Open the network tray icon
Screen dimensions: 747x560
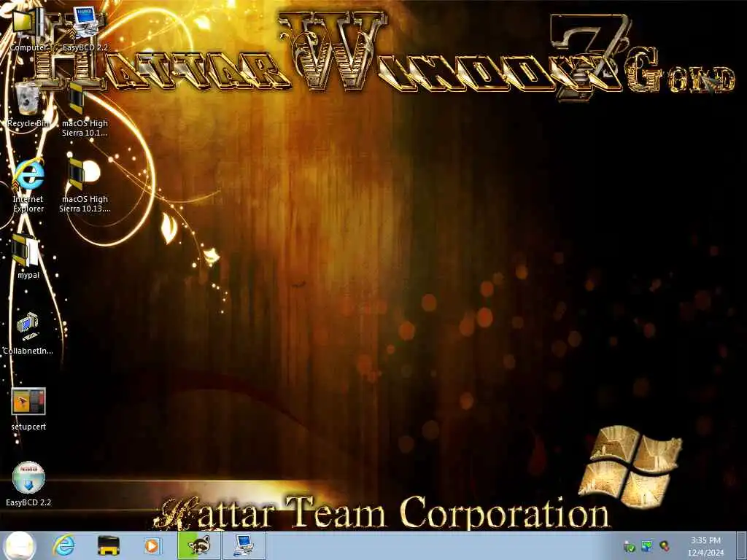646,546
